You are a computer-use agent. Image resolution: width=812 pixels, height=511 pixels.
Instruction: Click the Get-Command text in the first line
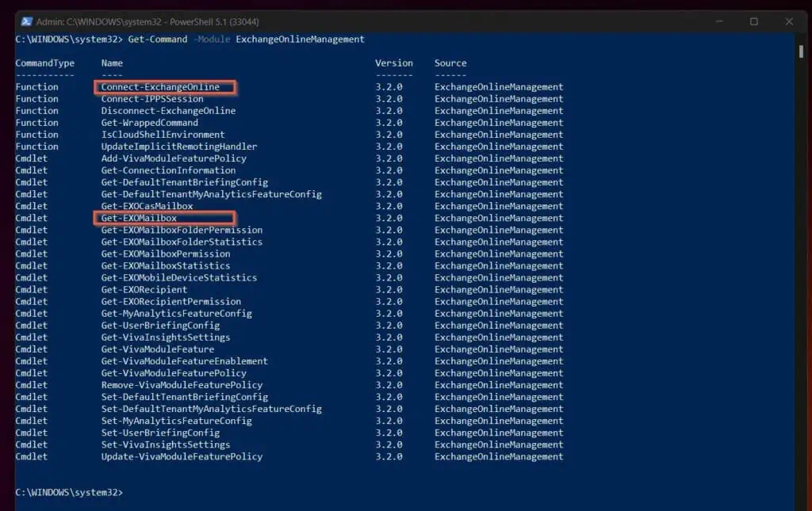tap(158, 39)
